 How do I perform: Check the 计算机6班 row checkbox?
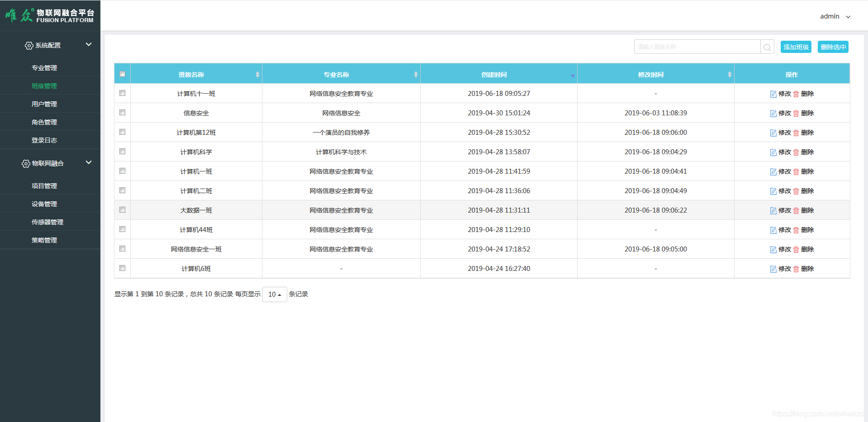pos(122,268)
